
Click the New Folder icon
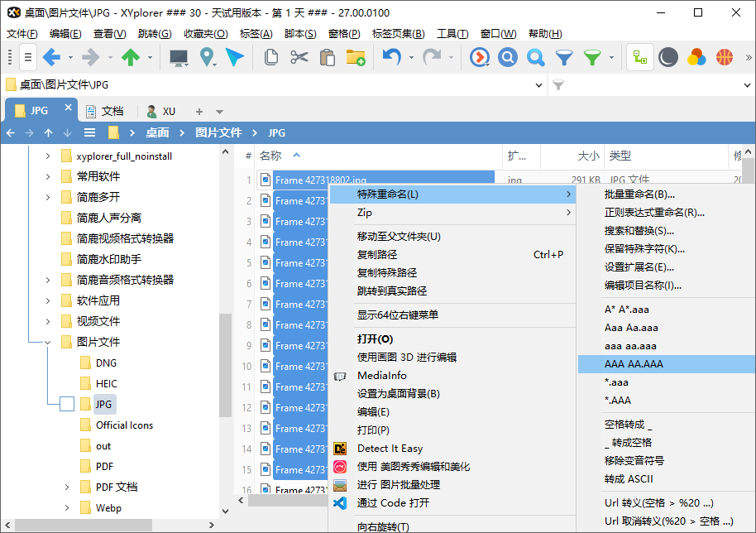[356, 57]
